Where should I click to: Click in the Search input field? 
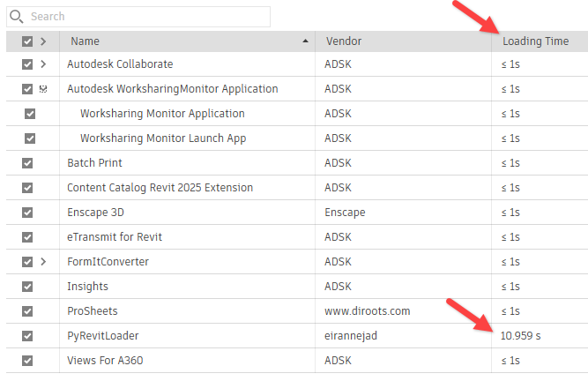coord(138,17)
